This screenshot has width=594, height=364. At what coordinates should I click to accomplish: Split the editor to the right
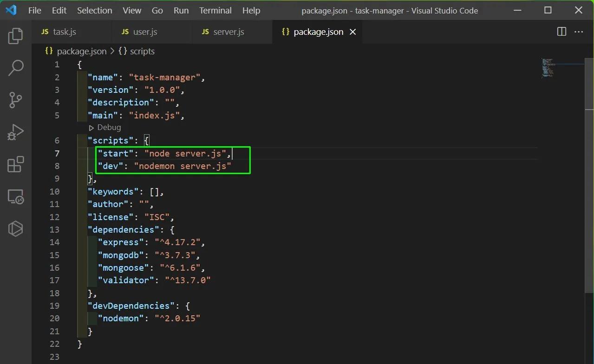coord(561,32)
